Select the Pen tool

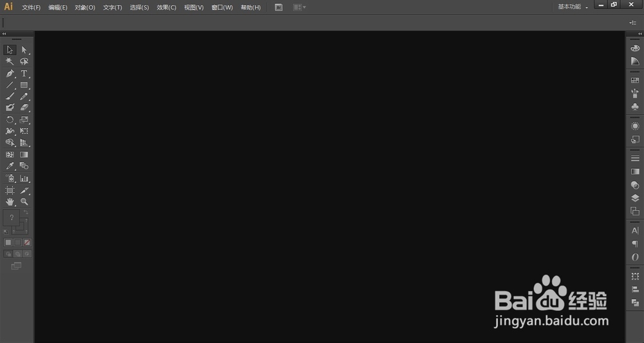coord(10,73)
